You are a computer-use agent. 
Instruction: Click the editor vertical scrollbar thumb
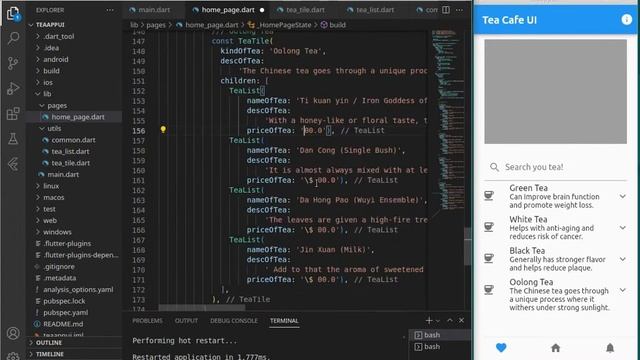[x=467, y=246]
